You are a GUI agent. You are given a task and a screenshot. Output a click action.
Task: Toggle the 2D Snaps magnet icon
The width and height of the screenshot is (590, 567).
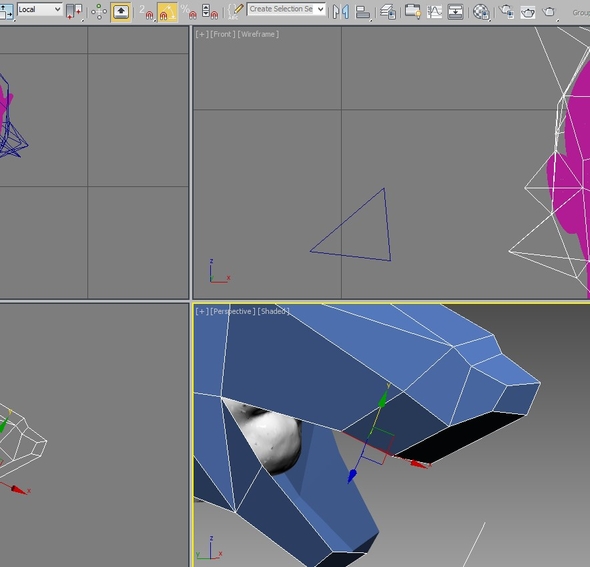(147, 12)
